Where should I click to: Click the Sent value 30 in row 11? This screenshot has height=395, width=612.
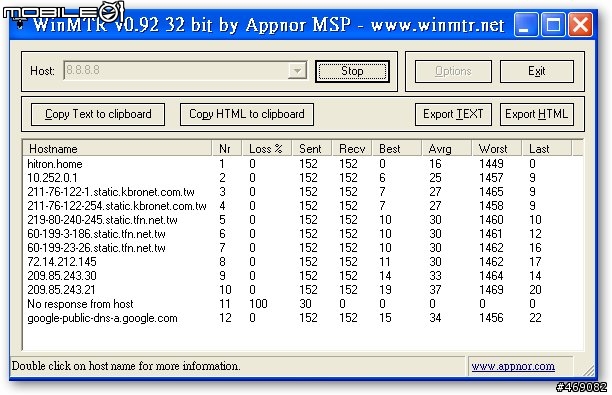305,304
